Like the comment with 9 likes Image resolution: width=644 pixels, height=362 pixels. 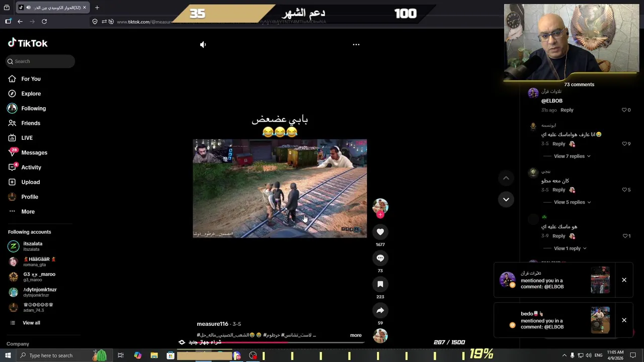624,144
